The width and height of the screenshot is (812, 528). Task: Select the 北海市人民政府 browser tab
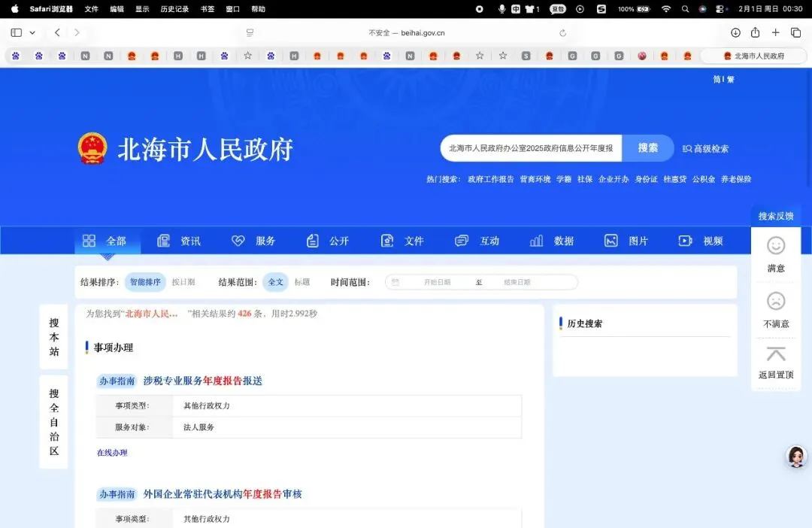[x=753, y=56]
